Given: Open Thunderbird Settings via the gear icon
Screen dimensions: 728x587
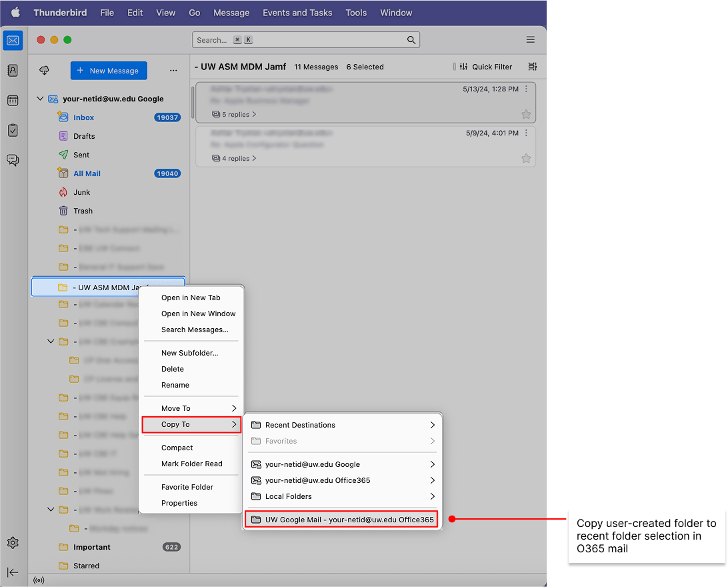Looking at the screenshot, I should (x=13, y=542).
